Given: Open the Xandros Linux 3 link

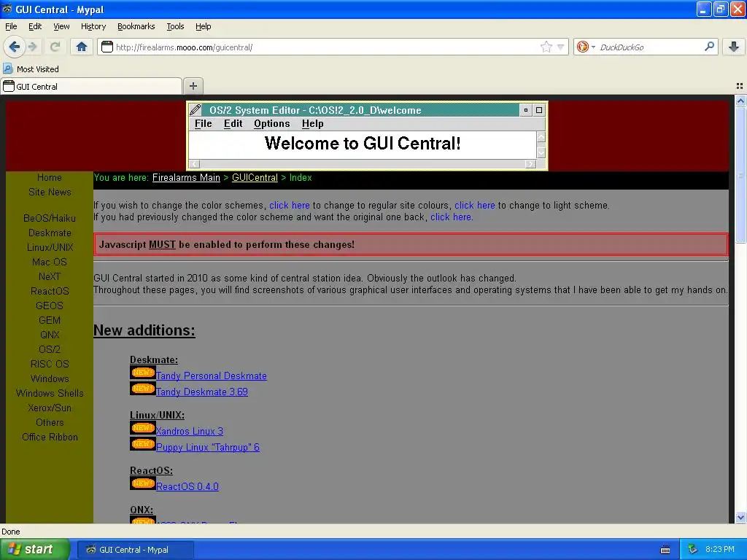Looking at the screenshot, I should click(x=190, y=431).
